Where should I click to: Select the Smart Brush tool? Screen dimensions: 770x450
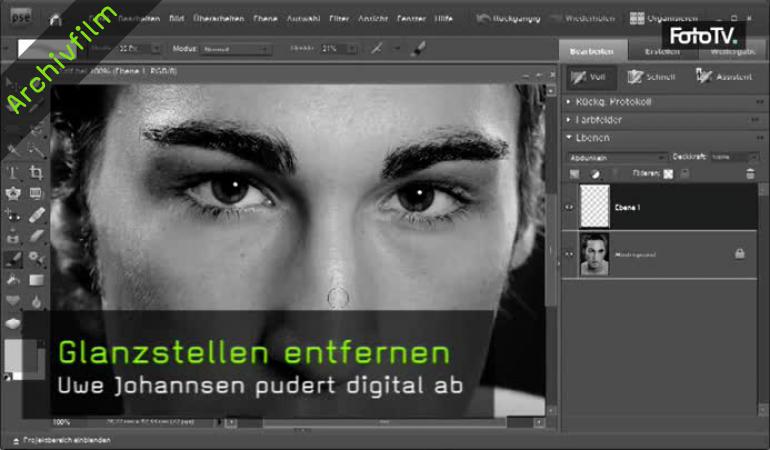pos(36,258)
